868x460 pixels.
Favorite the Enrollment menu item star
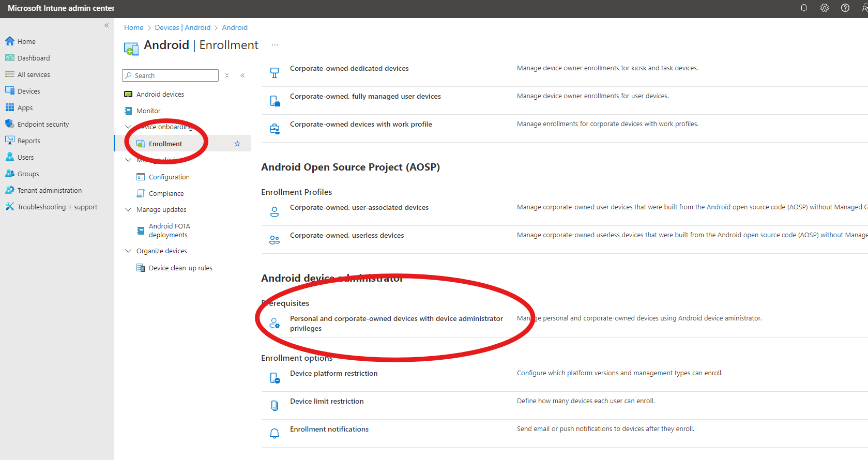coord(237,144)
